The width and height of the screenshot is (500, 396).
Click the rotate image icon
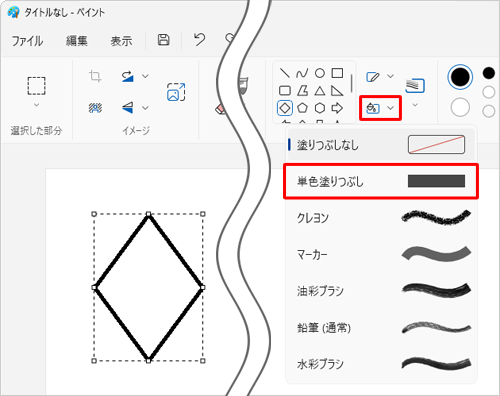tap(127, 76)
